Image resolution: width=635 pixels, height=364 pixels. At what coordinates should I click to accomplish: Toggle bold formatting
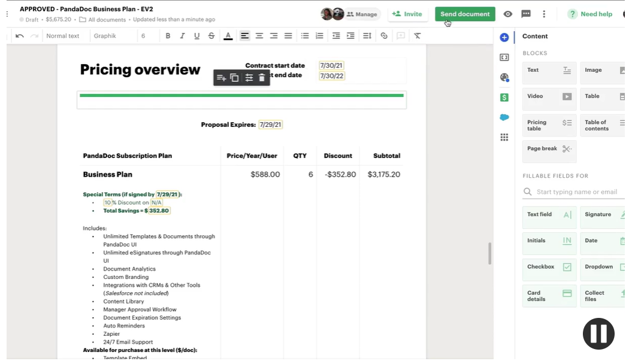168,36
